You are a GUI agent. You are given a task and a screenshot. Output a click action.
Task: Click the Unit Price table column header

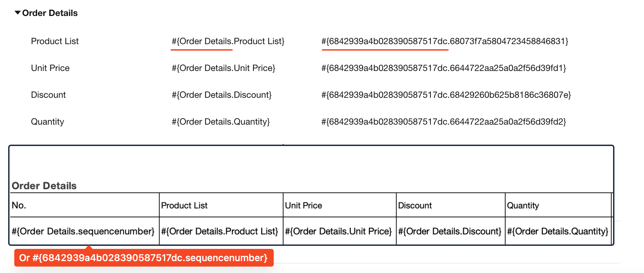click(x=303, y=205)
